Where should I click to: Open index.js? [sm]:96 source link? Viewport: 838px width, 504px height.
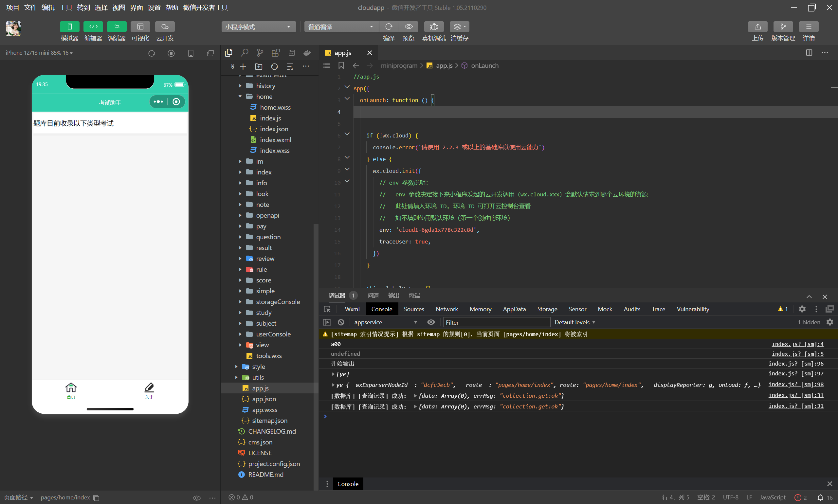click(x=795, y=363)
